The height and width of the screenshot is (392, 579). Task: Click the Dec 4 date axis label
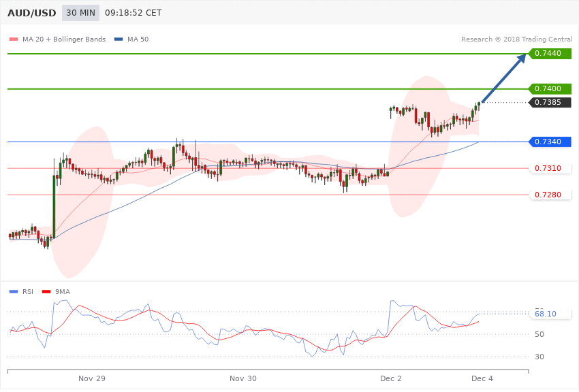[482, 378]
